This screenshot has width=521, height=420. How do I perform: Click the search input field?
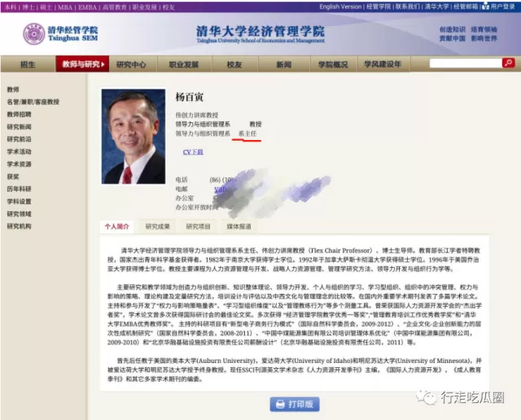coord(466,63)
